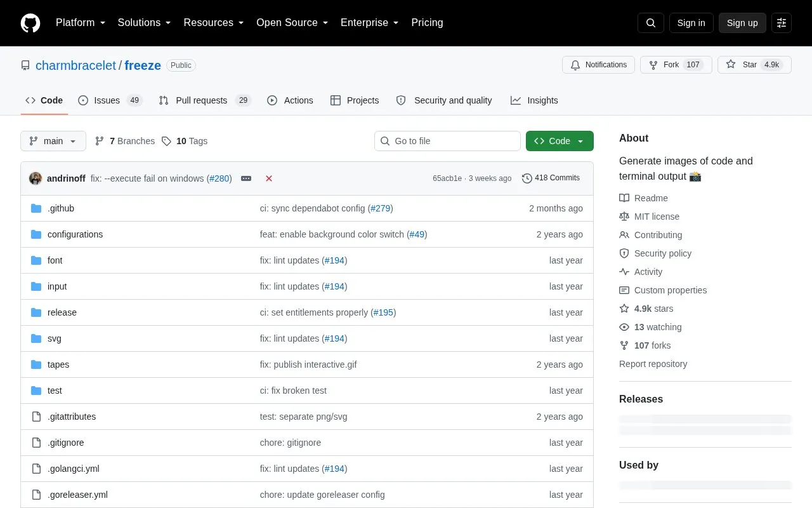Click Sign in button

[691, 23]
